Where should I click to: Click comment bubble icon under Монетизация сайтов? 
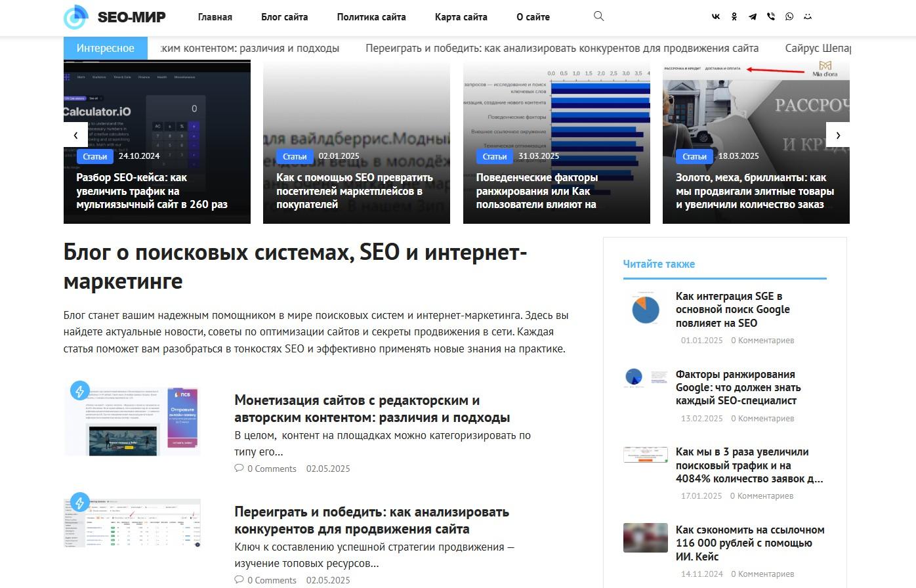[x=239, y=469]
